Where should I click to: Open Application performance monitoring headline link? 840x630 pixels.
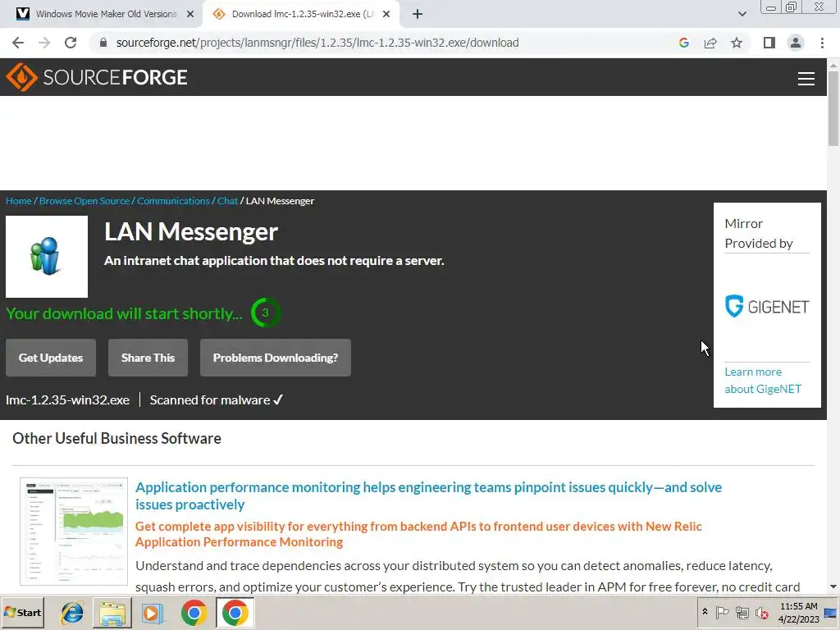428,495
